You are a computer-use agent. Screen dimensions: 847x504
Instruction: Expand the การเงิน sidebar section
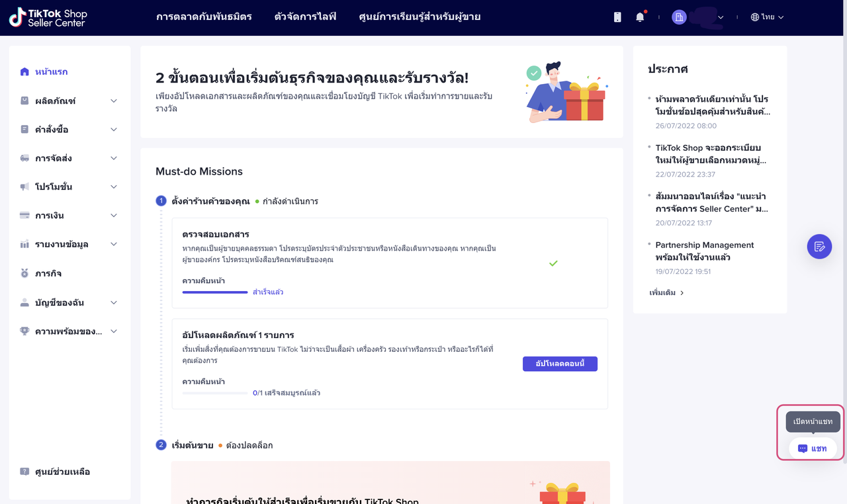[113, 216]
